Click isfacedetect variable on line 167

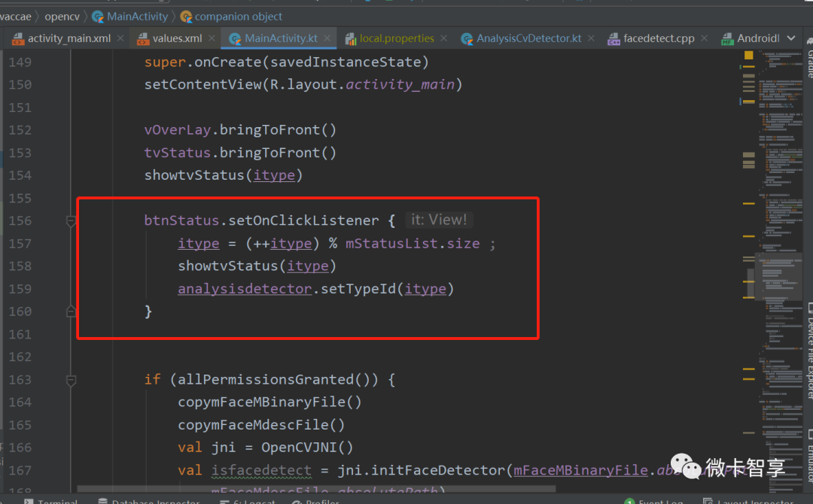click(261, 470)
